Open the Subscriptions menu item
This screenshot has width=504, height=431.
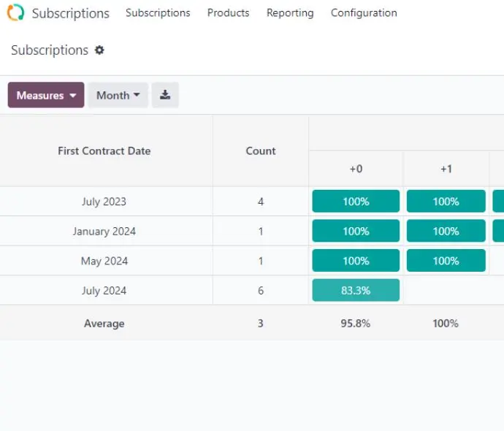pyautogui.click(x=158, y=13)
